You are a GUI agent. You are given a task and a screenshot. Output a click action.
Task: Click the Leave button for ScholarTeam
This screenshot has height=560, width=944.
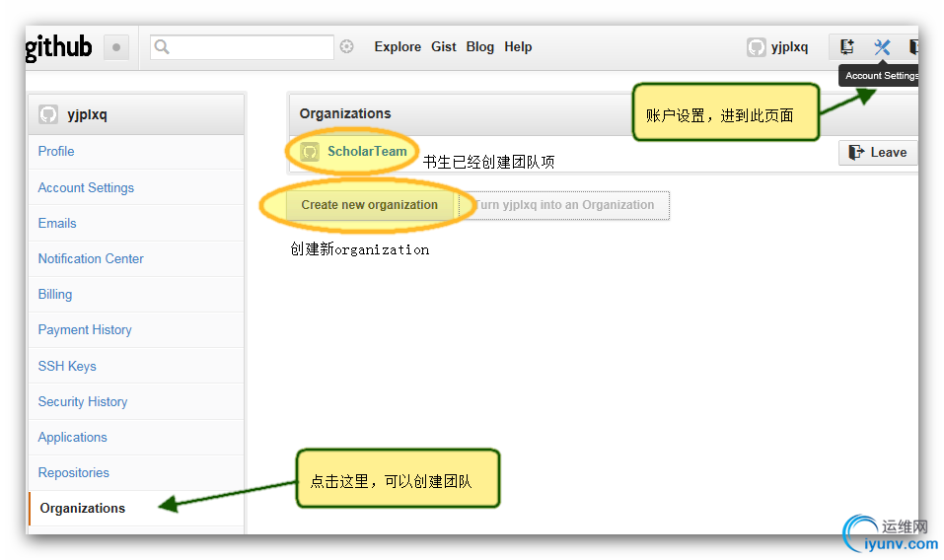click(x=878, y=152)
